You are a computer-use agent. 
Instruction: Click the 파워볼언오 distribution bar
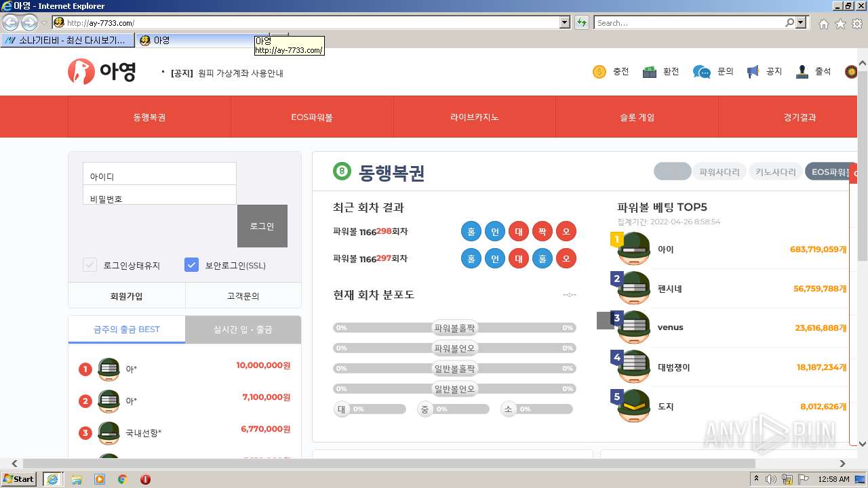[x=454, y=348]
